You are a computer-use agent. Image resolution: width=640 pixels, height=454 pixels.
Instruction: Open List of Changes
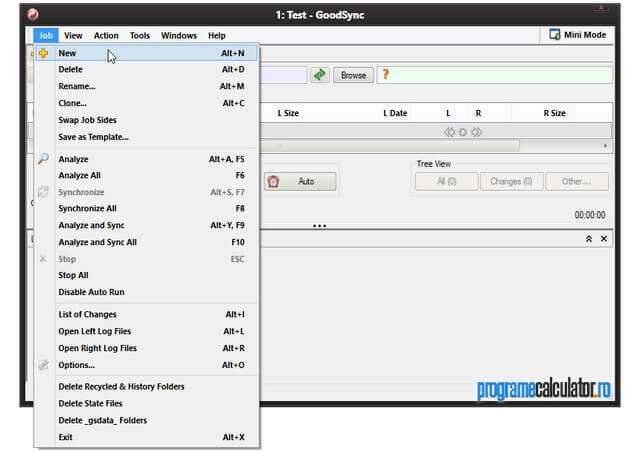(x=146, y=314)
